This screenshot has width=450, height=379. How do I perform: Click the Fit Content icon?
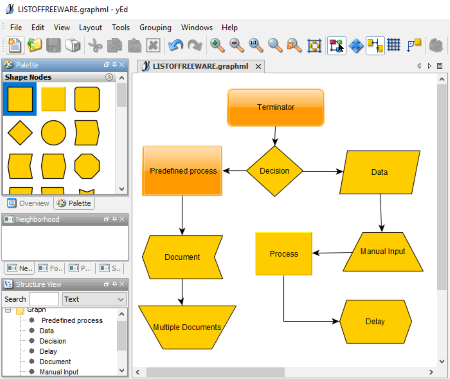[x=314, y=45]
